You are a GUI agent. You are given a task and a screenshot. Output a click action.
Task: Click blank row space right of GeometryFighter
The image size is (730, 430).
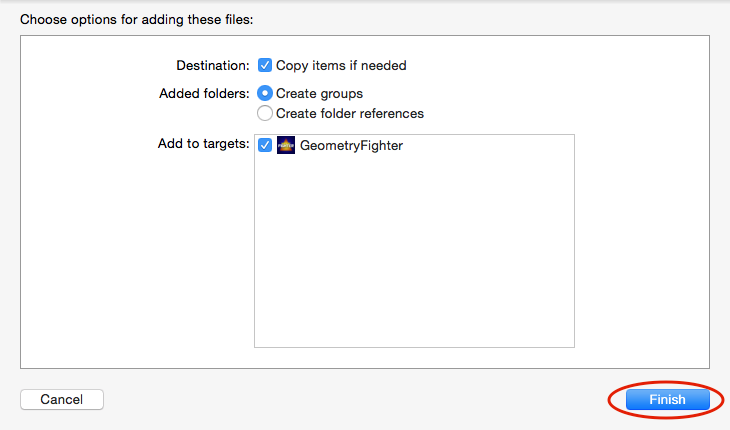pos(490,145)
